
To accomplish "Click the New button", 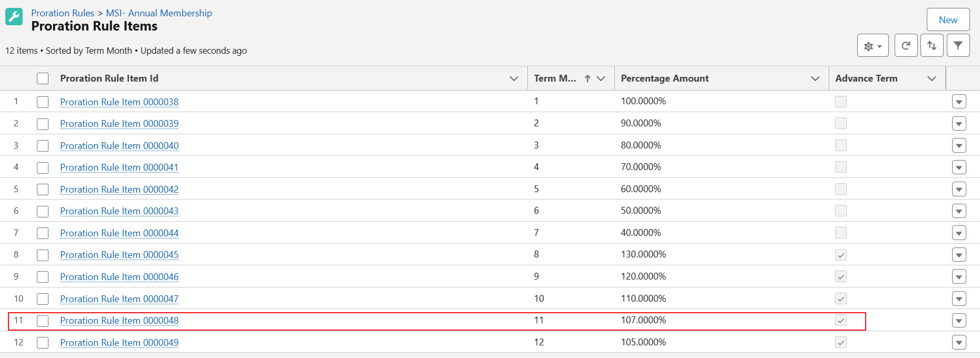I will tap(948, 20).
